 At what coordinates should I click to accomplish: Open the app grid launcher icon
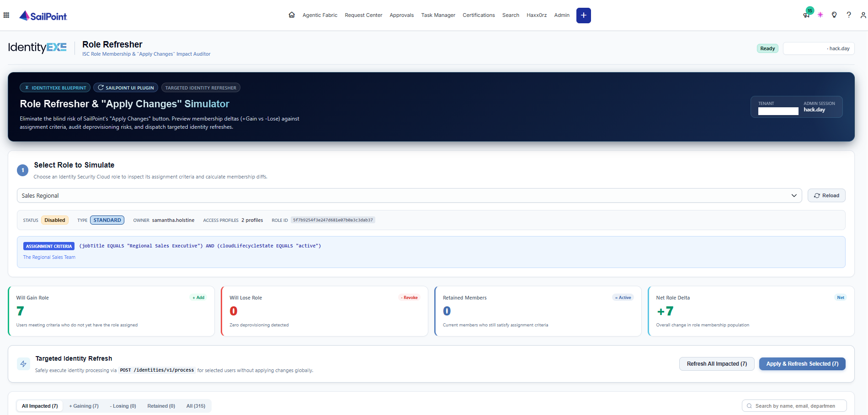coord(6,15)
